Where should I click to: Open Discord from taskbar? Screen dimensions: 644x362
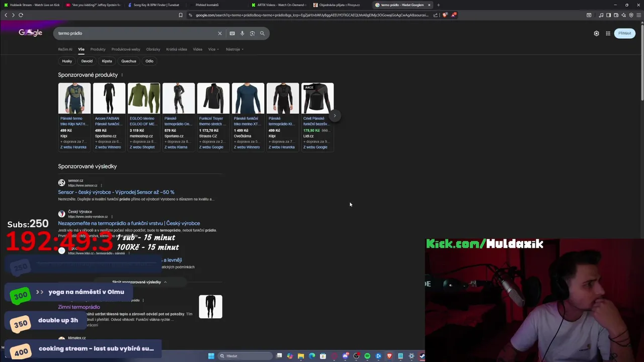click(x=345, y=356)
